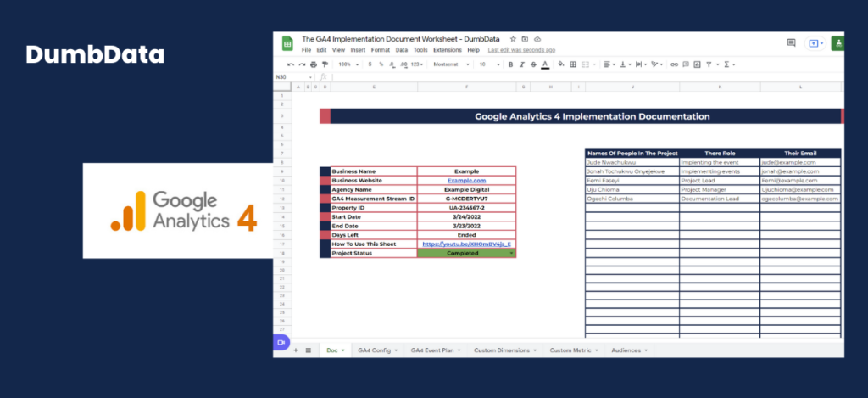Click the move-to-folder icon by the title
Viewport: 868px width, 398px height.
[525, 39]
